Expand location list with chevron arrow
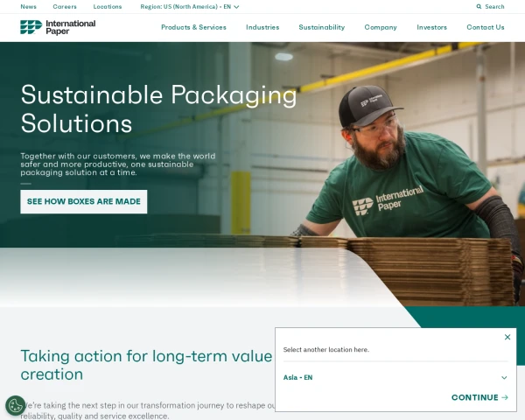The width and height of the screenshot is (525, 420). [504, 378]
